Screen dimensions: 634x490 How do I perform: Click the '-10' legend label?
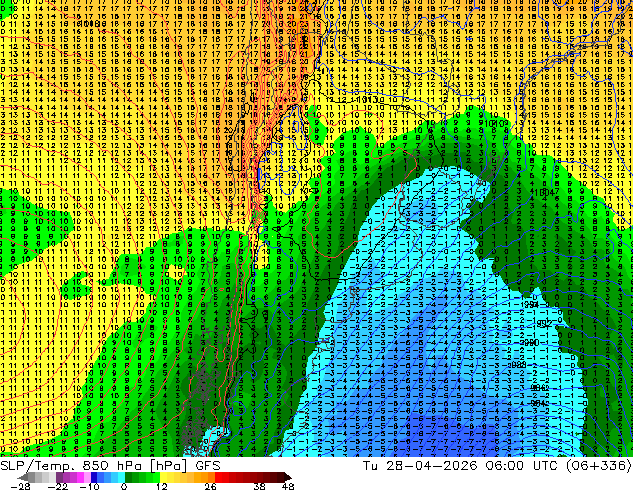pos(89,486)
